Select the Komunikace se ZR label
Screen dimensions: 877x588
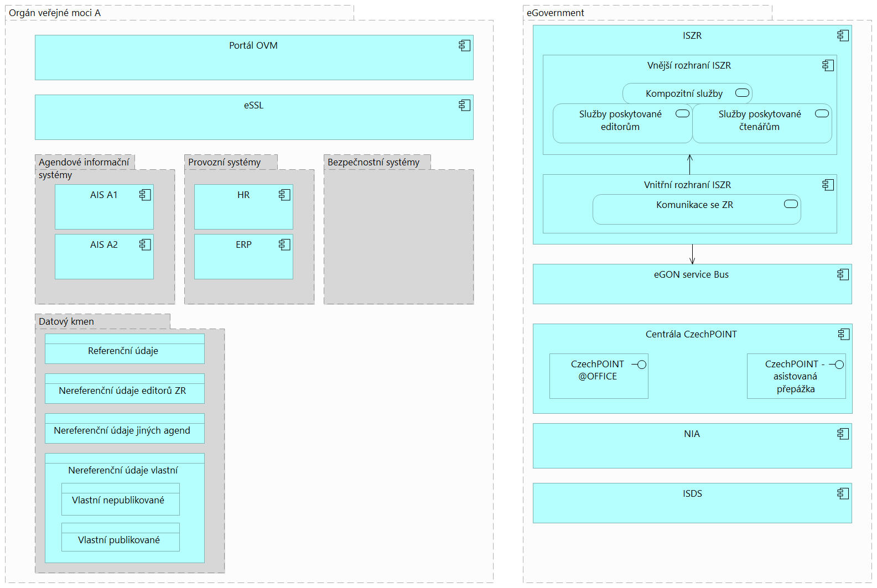[694, 205]
